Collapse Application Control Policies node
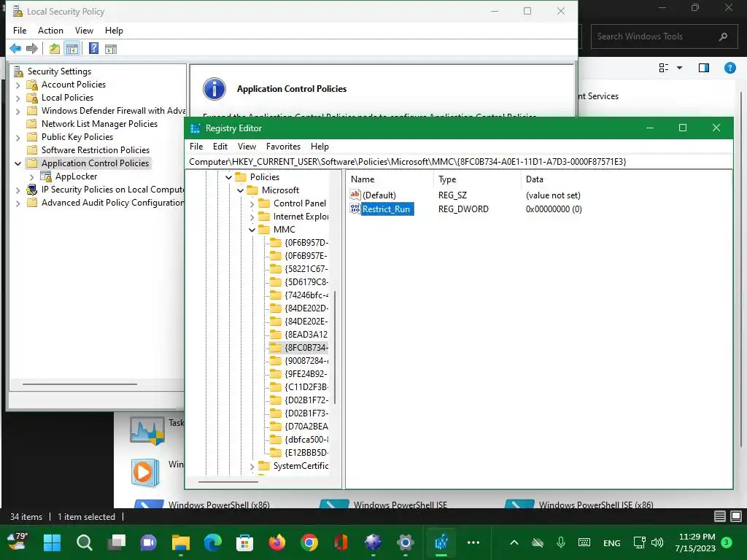The image size is (747, 560). pyautogui.click(x=18, y=163)
